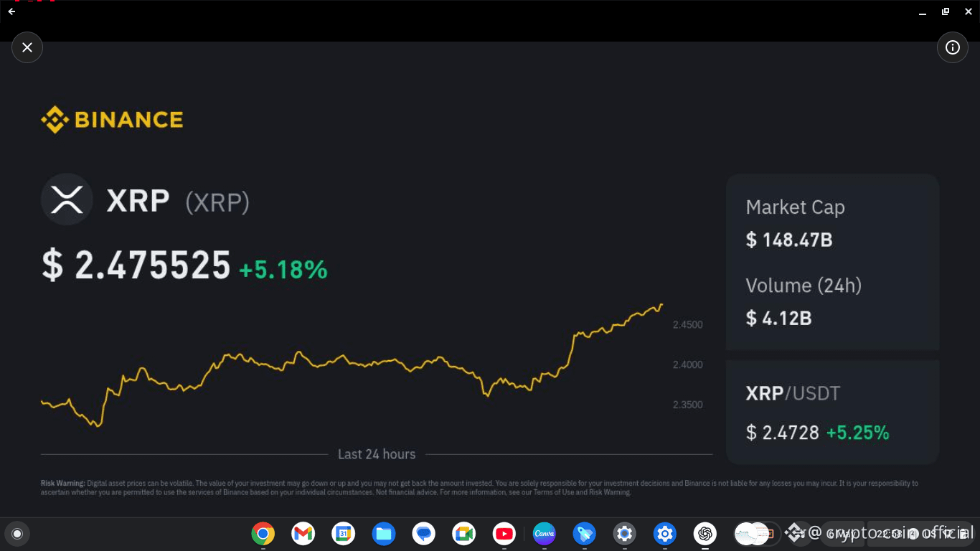Click the 2.4500 axis label
The image size is (980, 551).
click(688, 324)
